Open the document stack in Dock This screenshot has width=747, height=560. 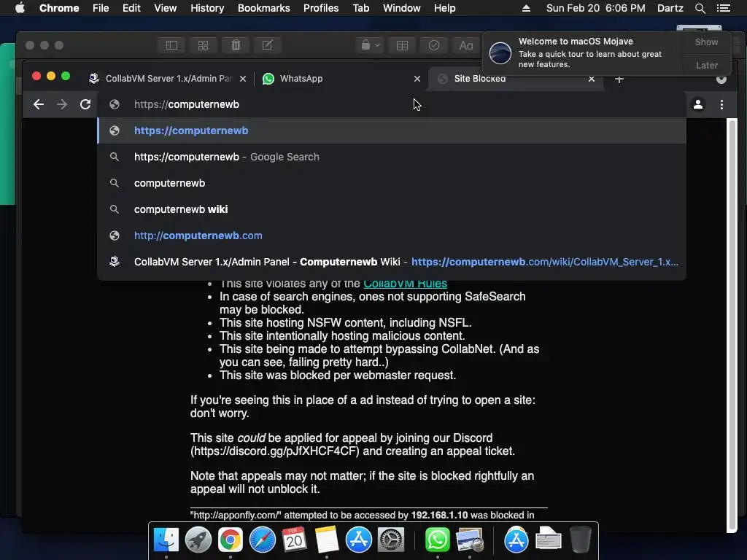548,540
